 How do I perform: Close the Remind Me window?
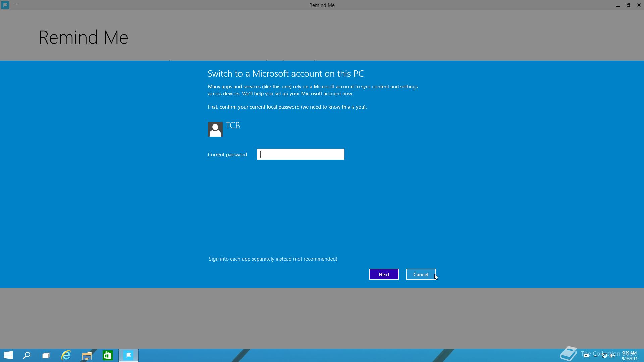click(639, 5)
